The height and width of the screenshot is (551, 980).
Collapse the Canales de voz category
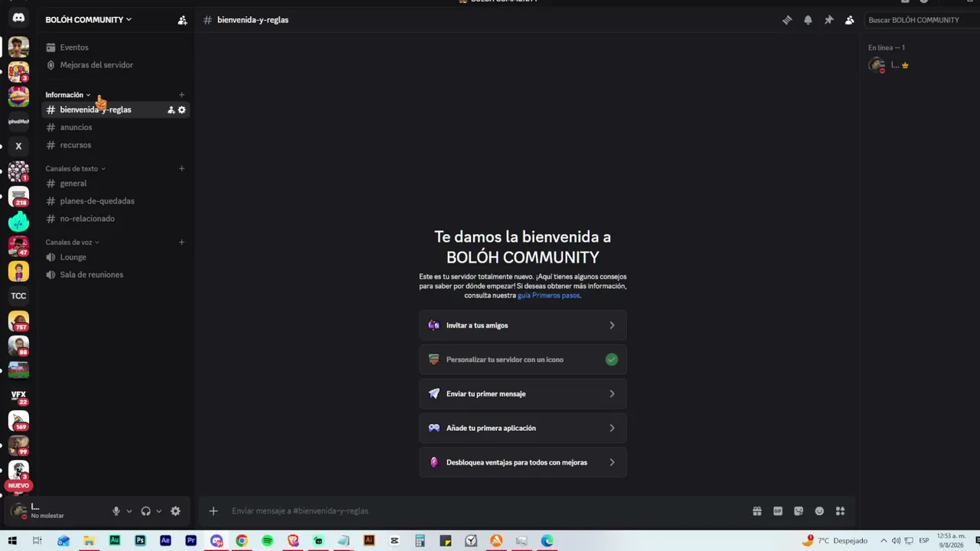(x=72, y=243)
